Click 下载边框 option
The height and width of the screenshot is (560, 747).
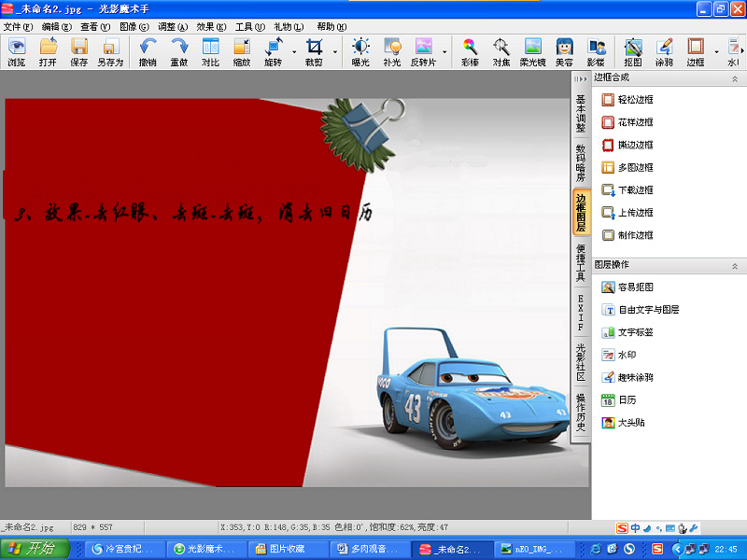coord(627,190)
